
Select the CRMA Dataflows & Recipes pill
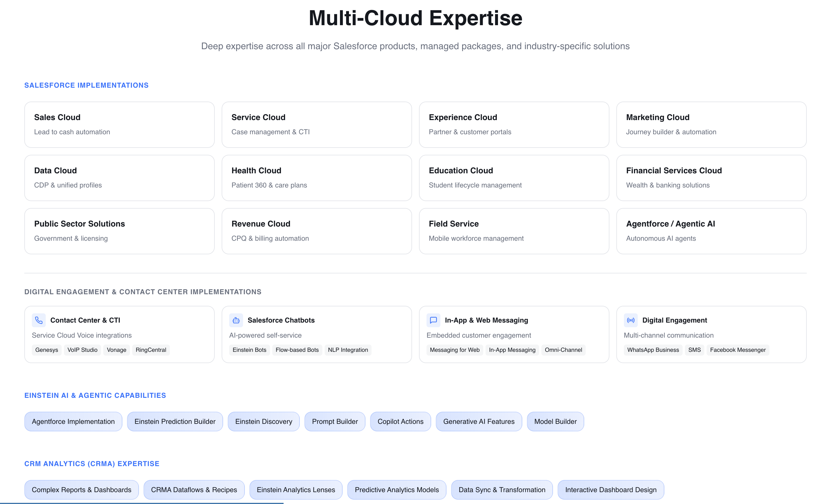[194, 490]
